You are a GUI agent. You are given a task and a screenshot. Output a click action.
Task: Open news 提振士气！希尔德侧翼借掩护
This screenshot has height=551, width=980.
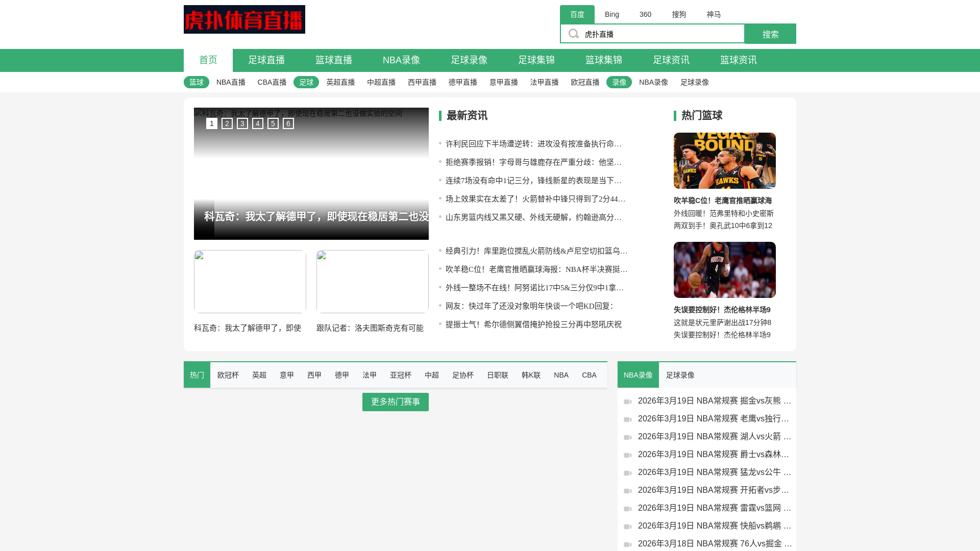(533, 324)
